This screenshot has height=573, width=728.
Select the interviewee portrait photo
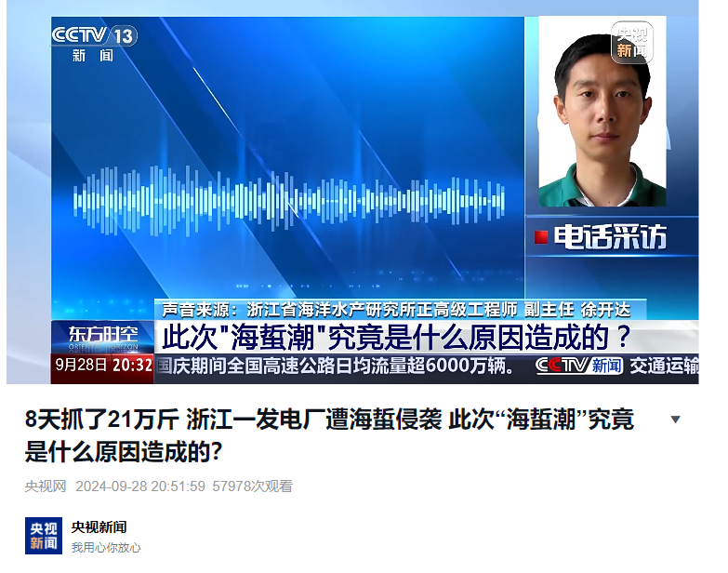click(x=602, y=112)
